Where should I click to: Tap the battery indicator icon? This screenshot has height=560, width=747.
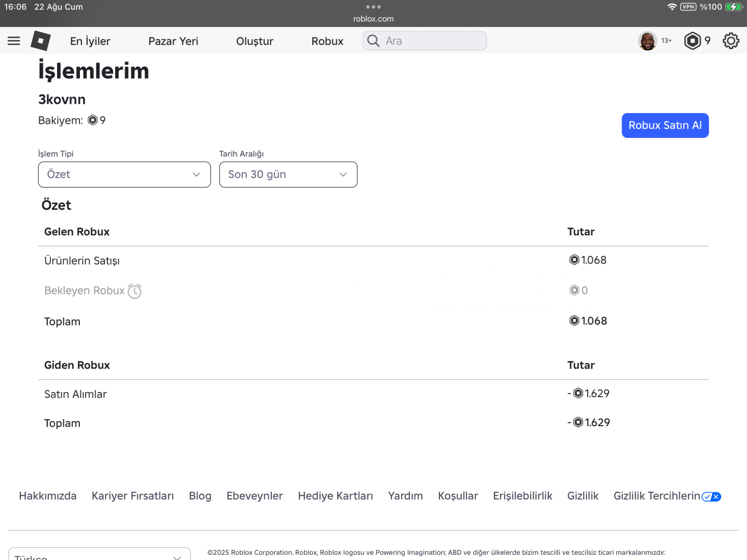coord(734,7)
